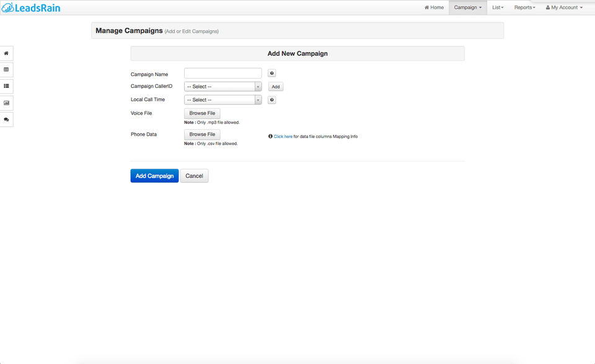
Task: Click the Voice File label
Action: point(141,113)
